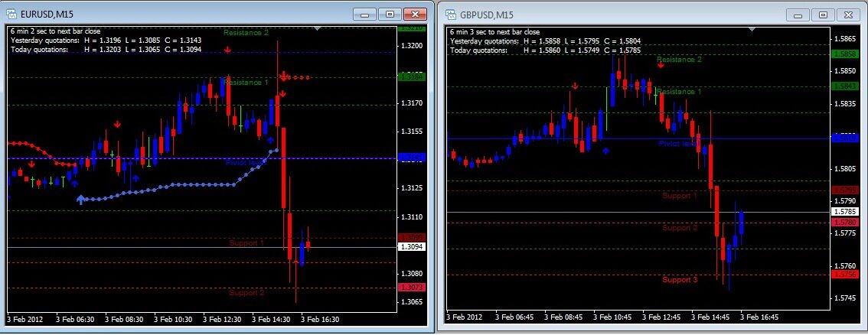The width and height of the screenshot is (868, 335).
Task: Select Resistance 2 label on GBPUSD chart
Action: click(679, 59)
